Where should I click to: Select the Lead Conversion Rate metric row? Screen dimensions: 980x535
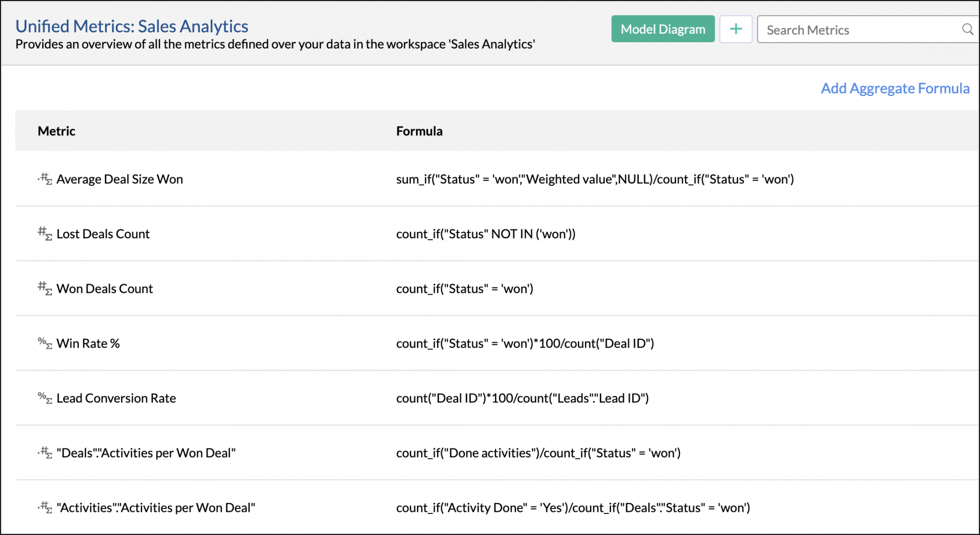[116, 398]
